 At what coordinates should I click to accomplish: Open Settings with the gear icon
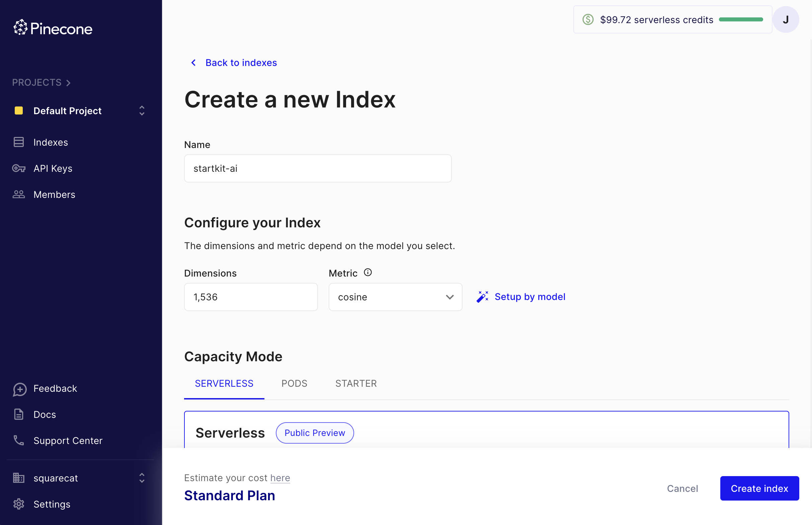click(18, 504)
